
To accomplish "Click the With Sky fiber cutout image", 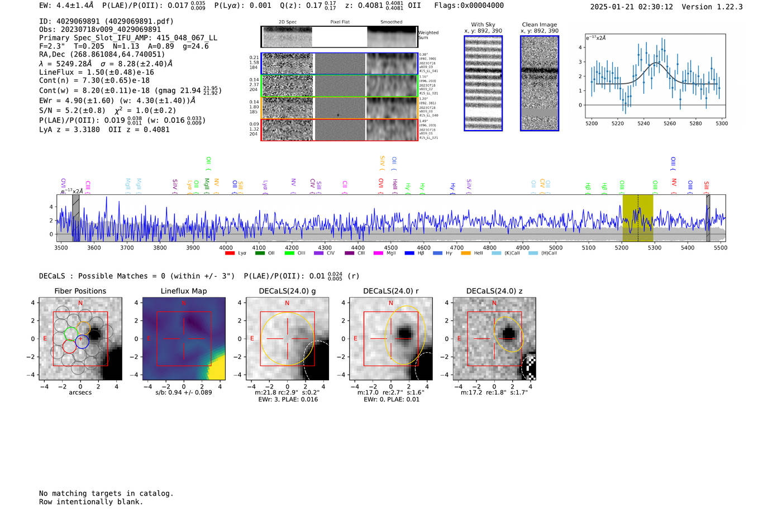I will [483, 83].
